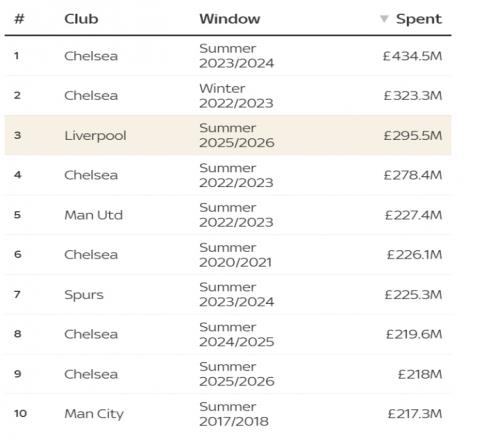This screenshot has height=440, width=500.
Task: Select Summer 2020/2021 window cell
Action: click(x=236, y=255)
